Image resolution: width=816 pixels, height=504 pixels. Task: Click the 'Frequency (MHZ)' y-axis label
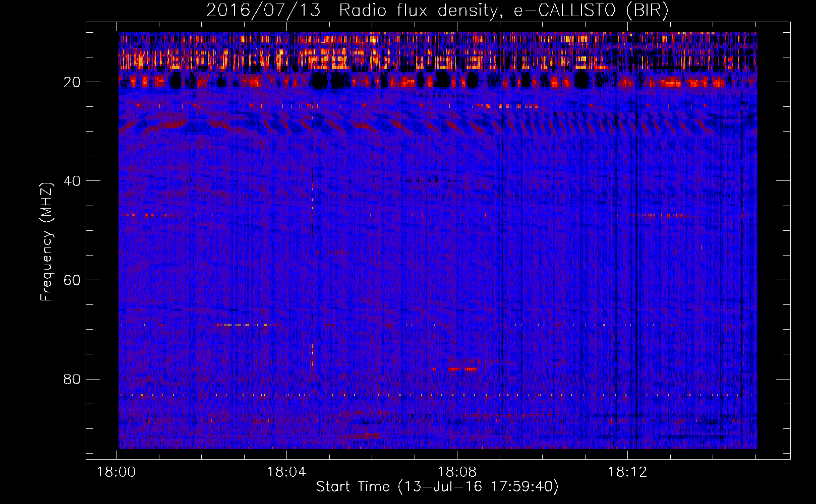coord(46,242)
